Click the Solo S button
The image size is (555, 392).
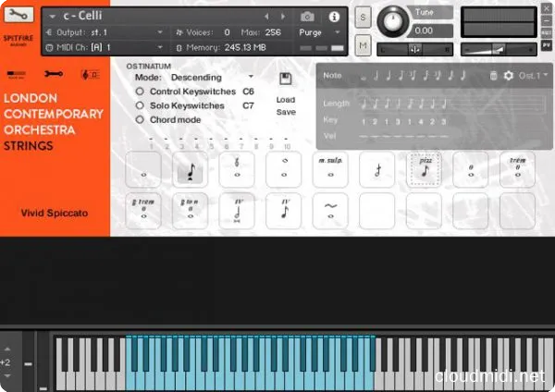click(363, 18)
